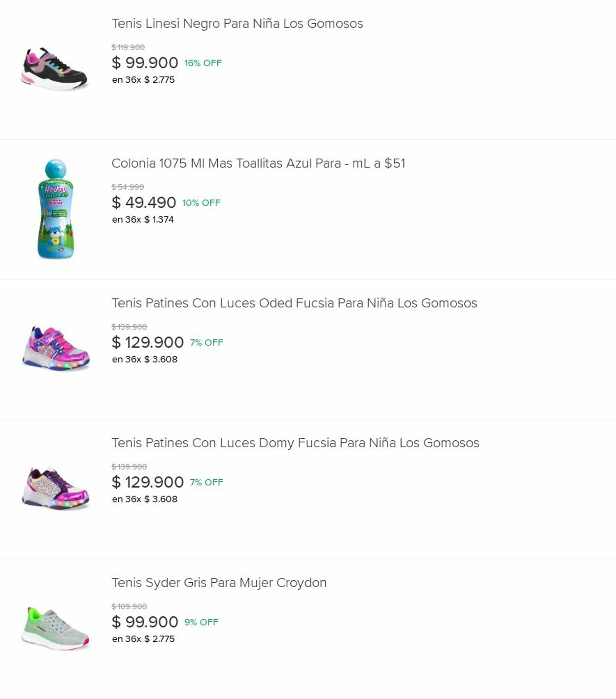Open the Colonia 1075 Ml product title

coord(258,164)
